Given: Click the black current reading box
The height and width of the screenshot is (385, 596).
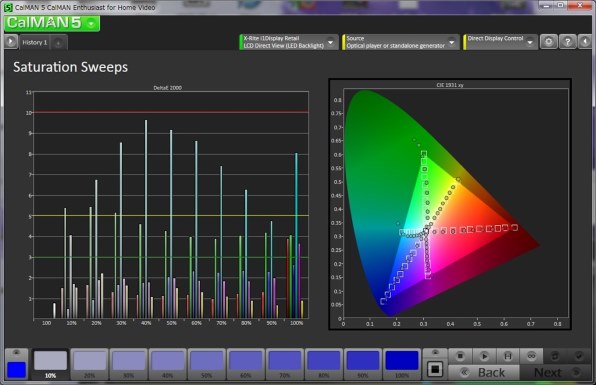Looking at the screenshot, I should pos(435,369).
